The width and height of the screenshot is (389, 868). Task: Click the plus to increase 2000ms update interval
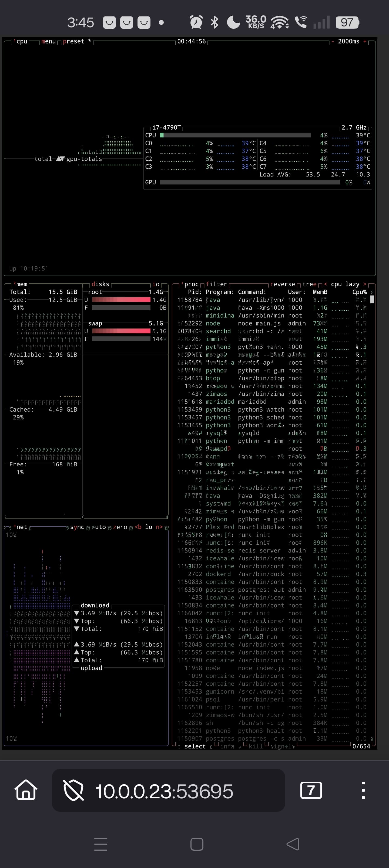365,42
